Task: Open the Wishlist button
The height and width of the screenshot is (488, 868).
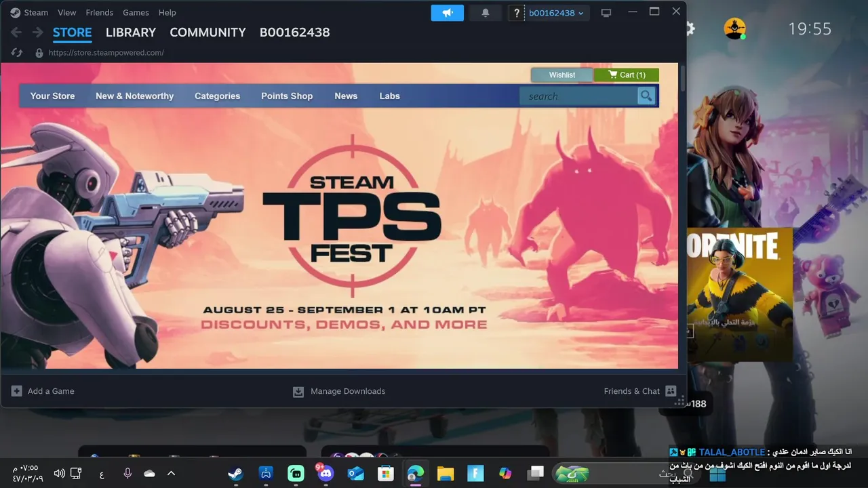Action: (x=561, y=75)
